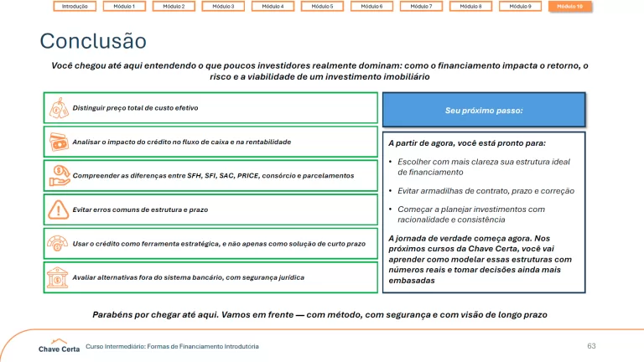Screen dimensions: 644x362
Task: Jump to the Módulo 4 tab
Action: pos(273,7)
